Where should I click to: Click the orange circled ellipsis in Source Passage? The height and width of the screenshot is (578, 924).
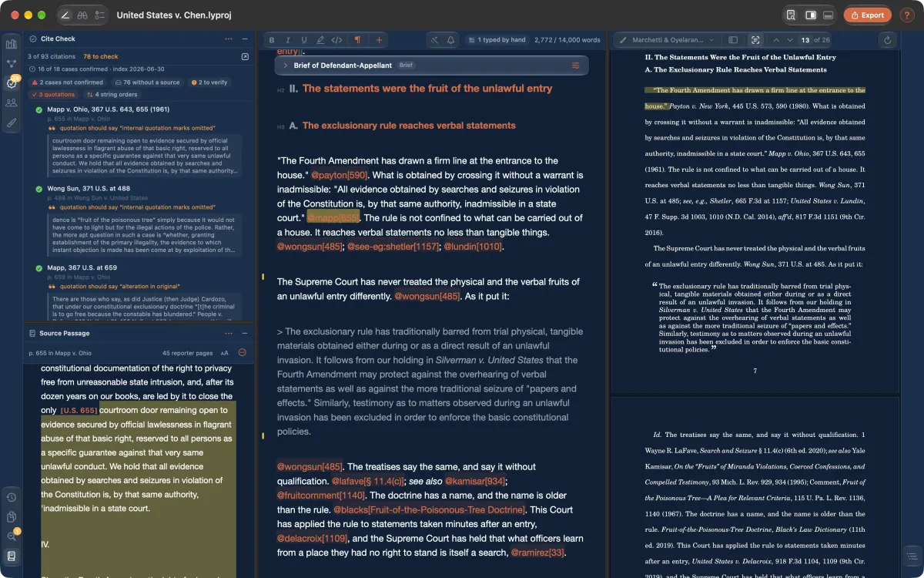click(x=243, y=353)
